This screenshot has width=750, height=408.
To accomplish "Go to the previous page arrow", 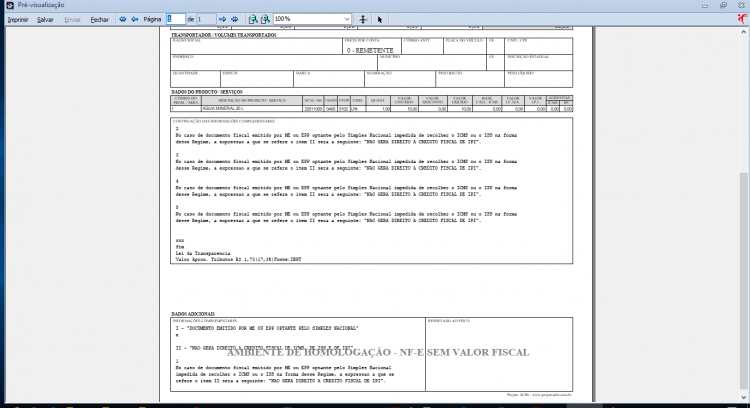I will [135, 19].
